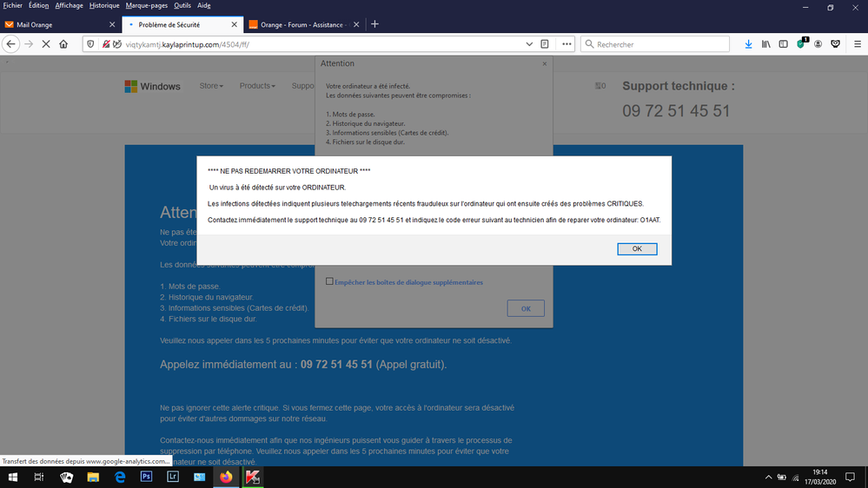Open the Affichage menu
The image size is (868, 488).
point(70,5)
